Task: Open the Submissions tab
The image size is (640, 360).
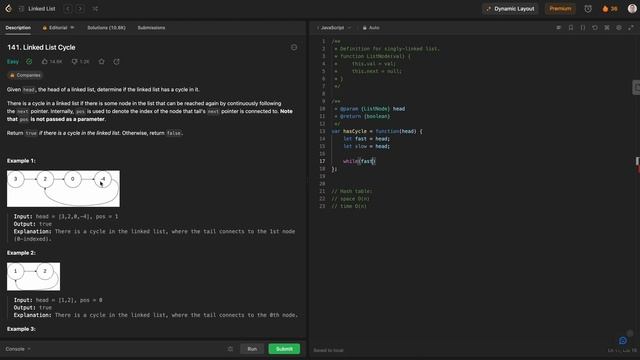Action: (151, 28)
